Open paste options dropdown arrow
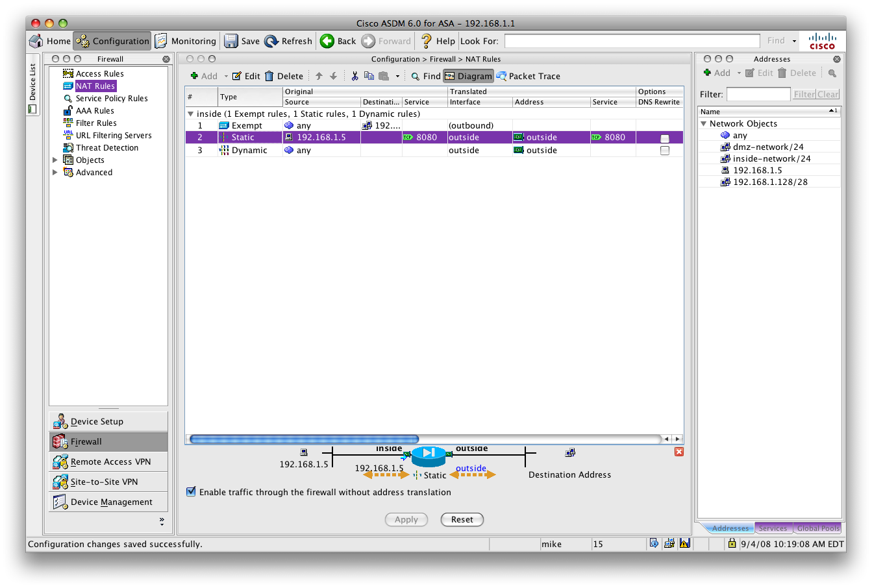The image size is (872, 588). pos(397,76)
